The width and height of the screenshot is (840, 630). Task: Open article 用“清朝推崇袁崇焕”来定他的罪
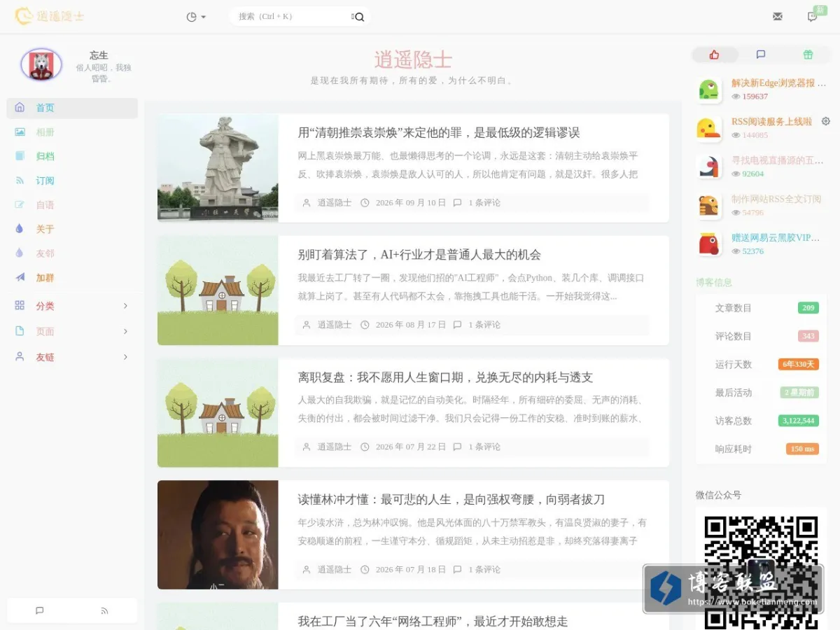[x=439, y=133]
